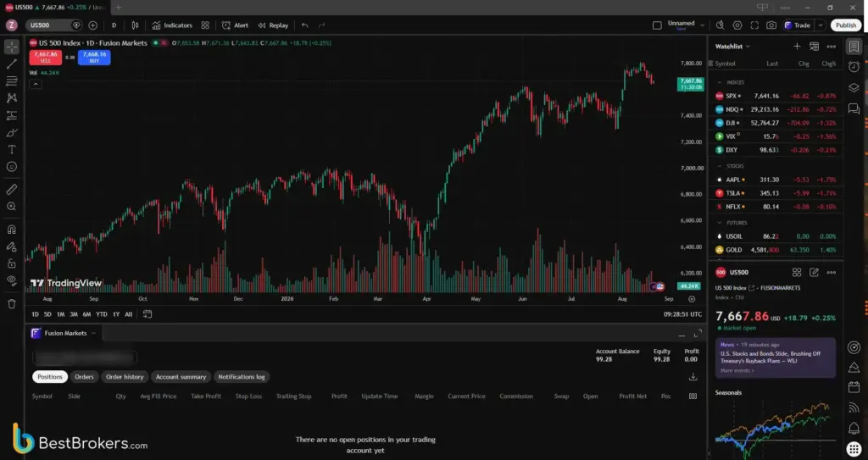
Task: Open the go-to-date calendar icon
Action: [147, 314]
